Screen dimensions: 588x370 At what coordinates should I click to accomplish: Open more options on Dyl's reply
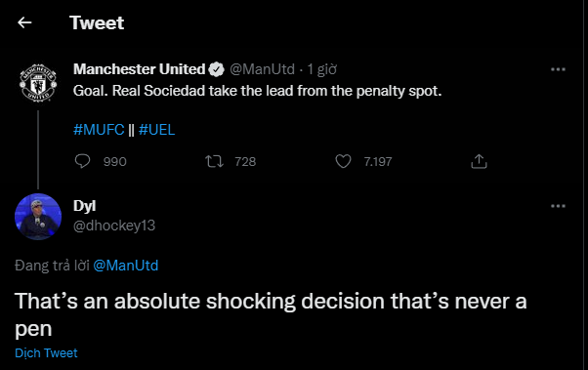558,206
